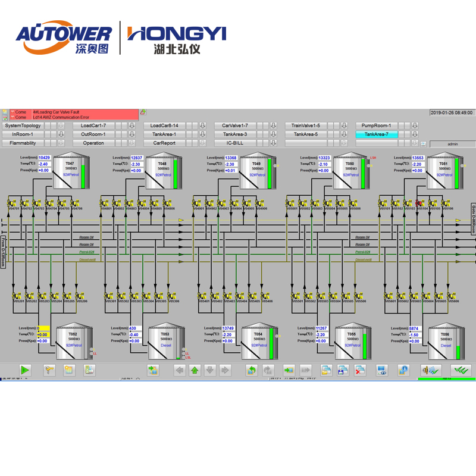Click the open folder screens icon

coord(326,370)
